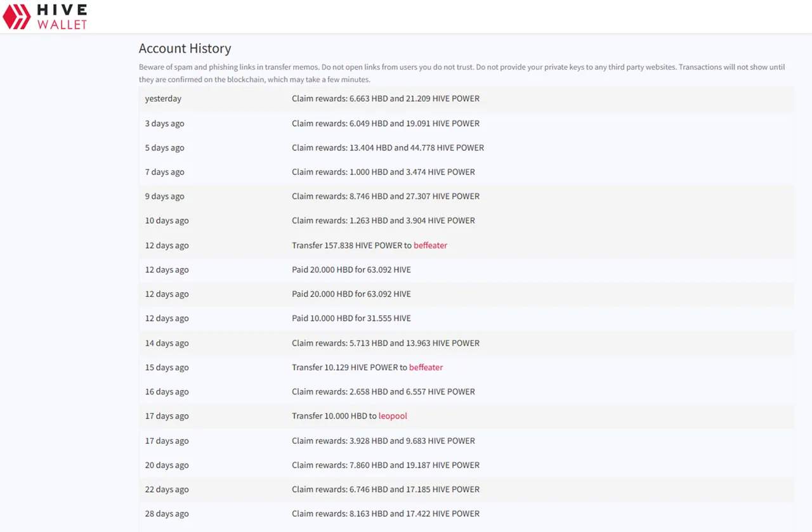
Task: Select 'Claim rewards: 8.746 HBD and 27.307 HIVE POWER'
Action: pyautogui.click(x=386, y=197)
